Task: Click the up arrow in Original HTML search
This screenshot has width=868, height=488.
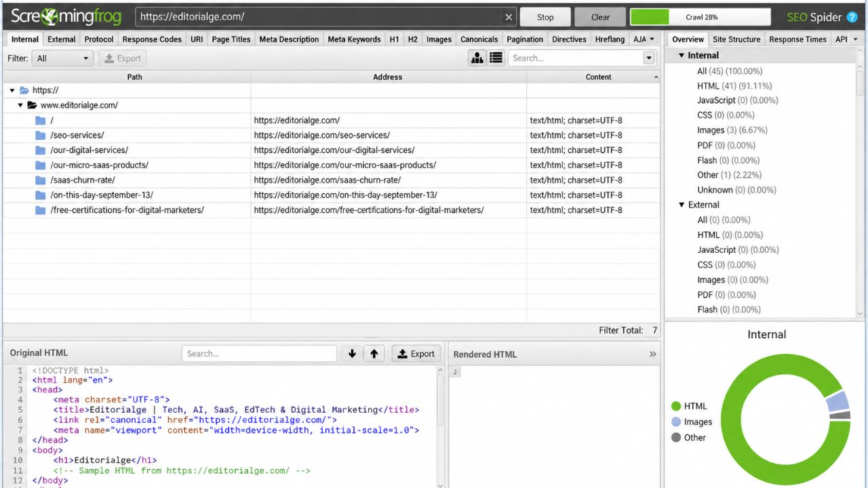Action: [374, 353]
